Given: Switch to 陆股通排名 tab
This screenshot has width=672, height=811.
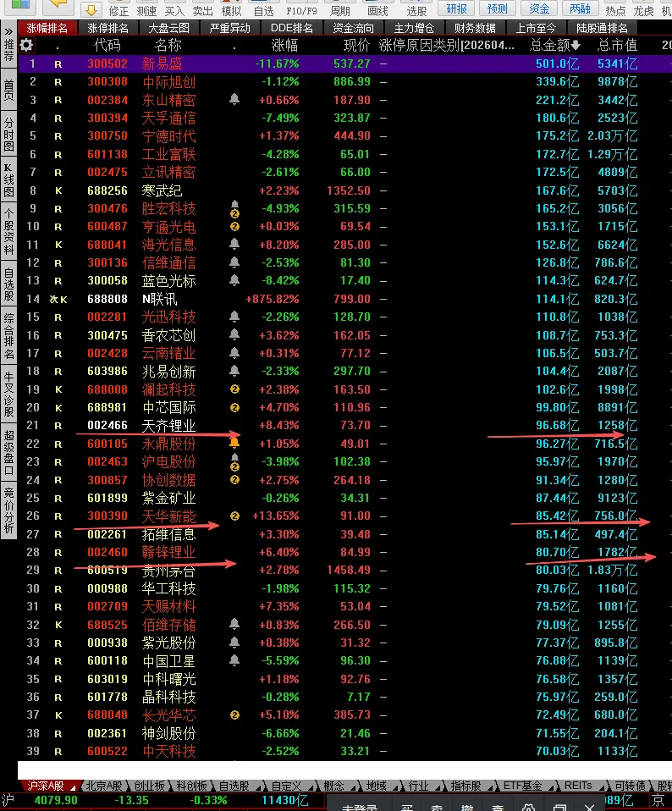Looking at the screenshot, I should (x=603, y=29).
